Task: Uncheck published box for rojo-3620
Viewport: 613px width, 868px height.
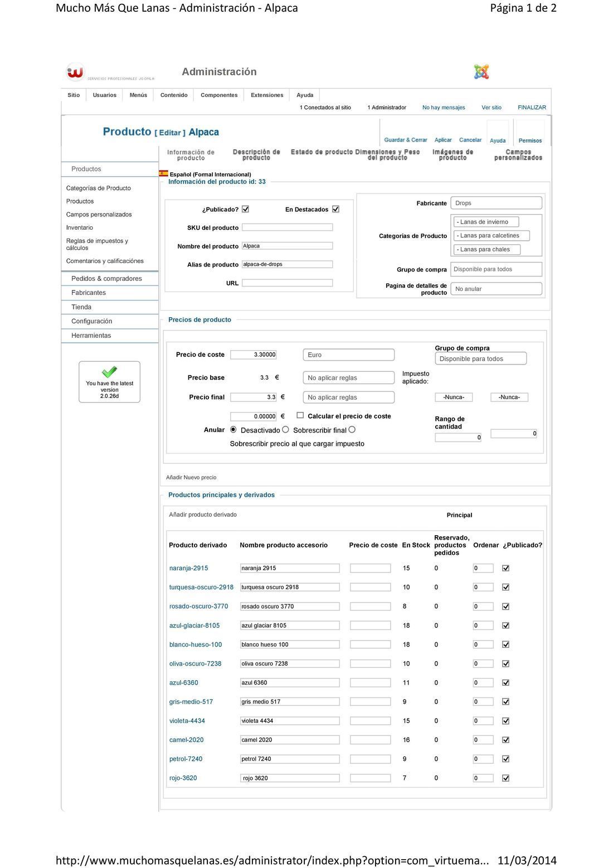Action: [x=506, y=778]
